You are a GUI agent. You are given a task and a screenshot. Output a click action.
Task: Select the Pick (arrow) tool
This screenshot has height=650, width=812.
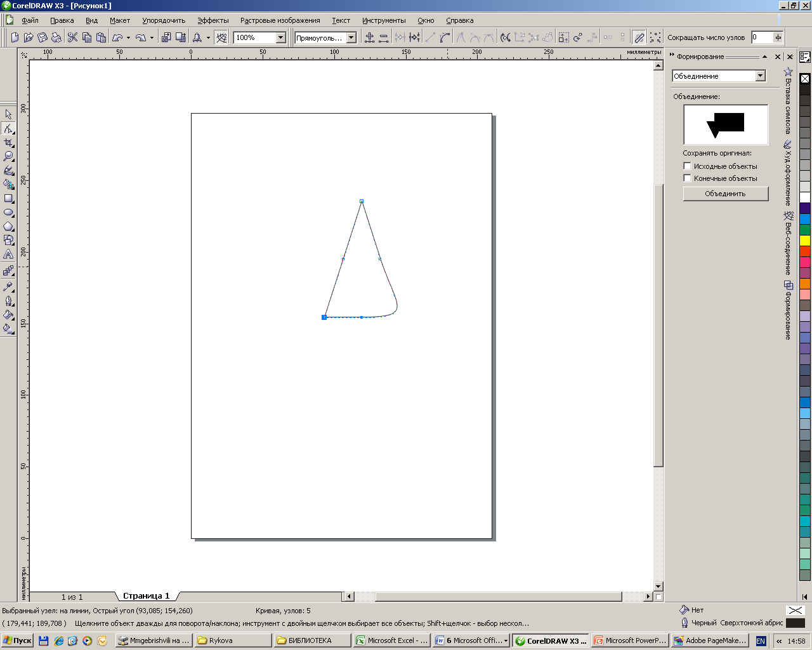point(8,114)
